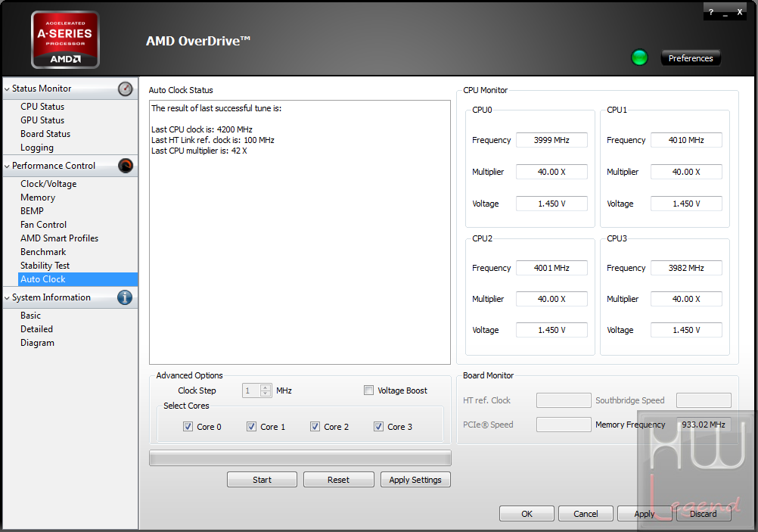Click the Discard button

(704, 514)
